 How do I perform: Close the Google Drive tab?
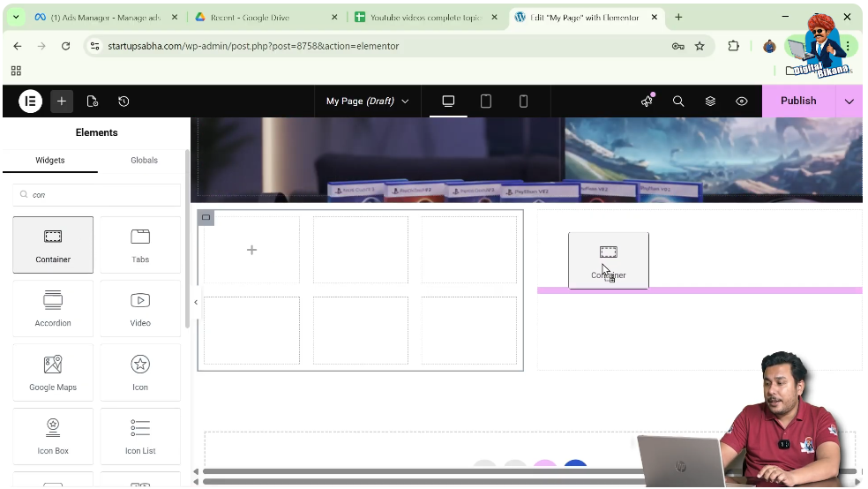(x=334, y=17)
